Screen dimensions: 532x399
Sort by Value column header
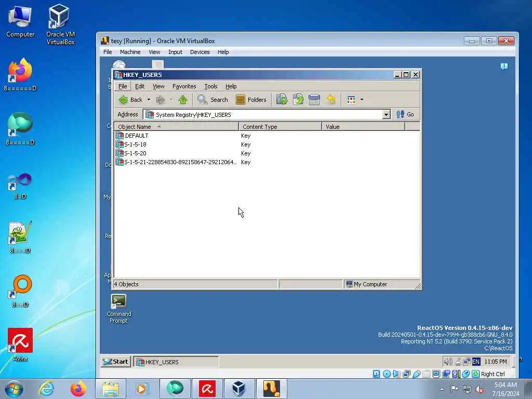pyautogui.click(x=363, y=127)
